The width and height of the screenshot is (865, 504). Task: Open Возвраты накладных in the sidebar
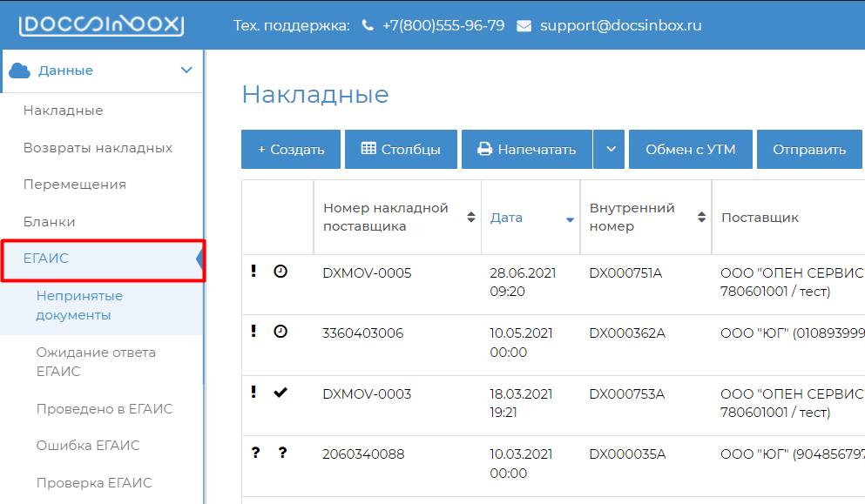(x=98, y=148)
